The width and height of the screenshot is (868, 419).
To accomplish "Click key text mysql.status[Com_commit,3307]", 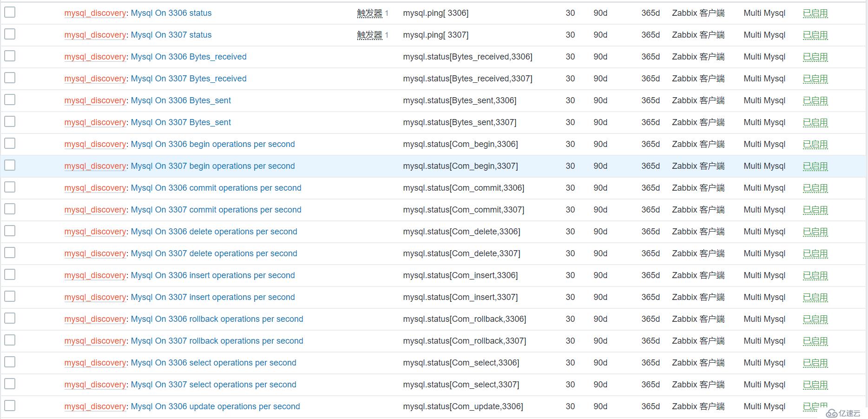I will click(464, 210).
